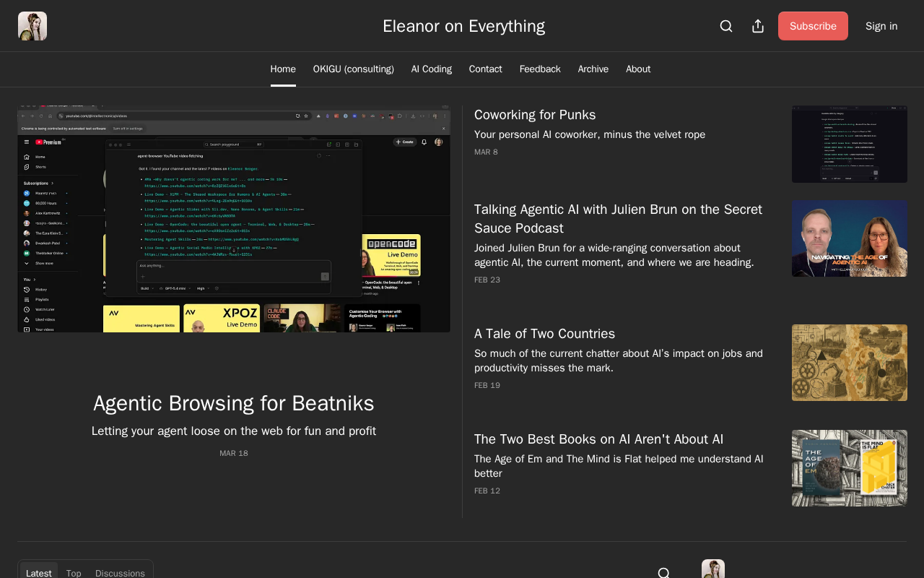
Task: Open the Archive tab
Action: click(x=593, y=69)
